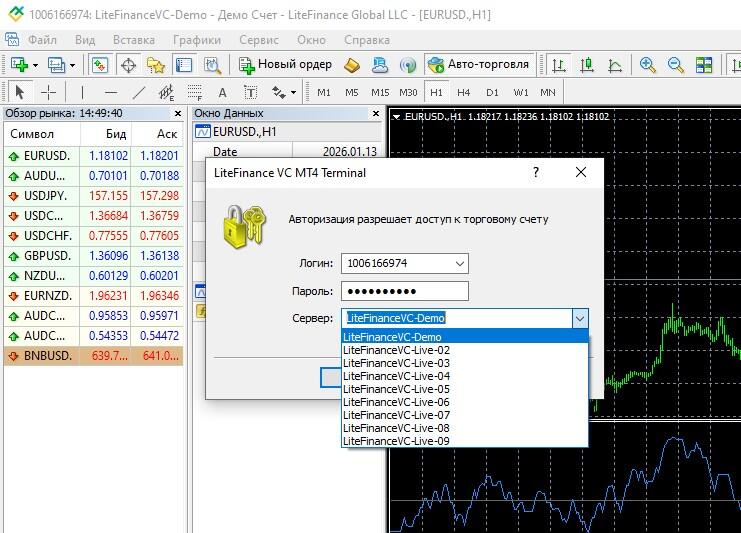
Task: Select the cursor arrow tool
Action: pos(19,92)
